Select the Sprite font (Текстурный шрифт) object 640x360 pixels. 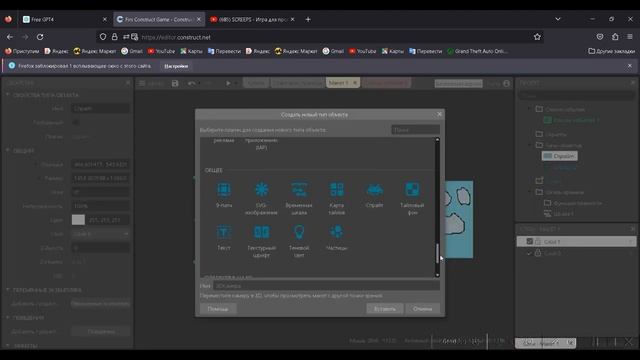click(262, 232)
